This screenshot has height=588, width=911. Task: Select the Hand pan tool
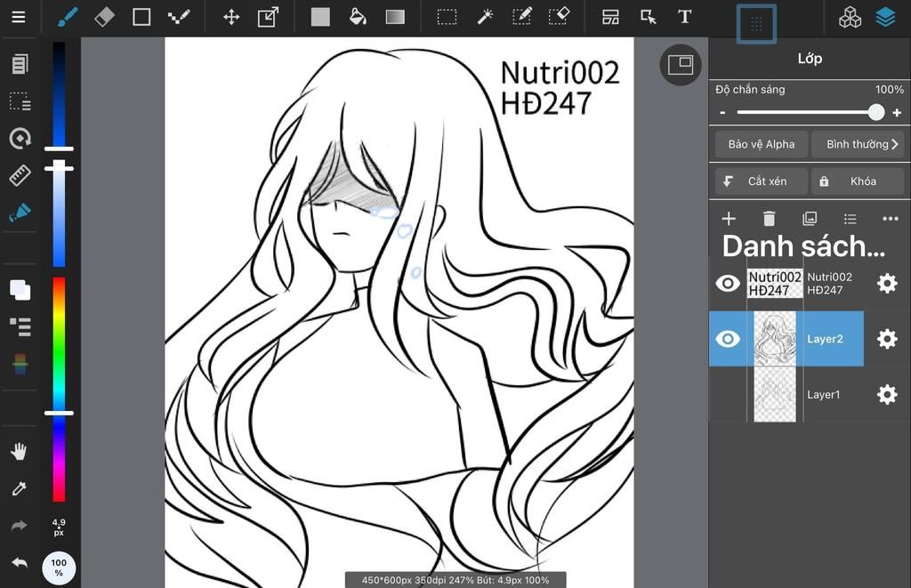tap(20, 452)
